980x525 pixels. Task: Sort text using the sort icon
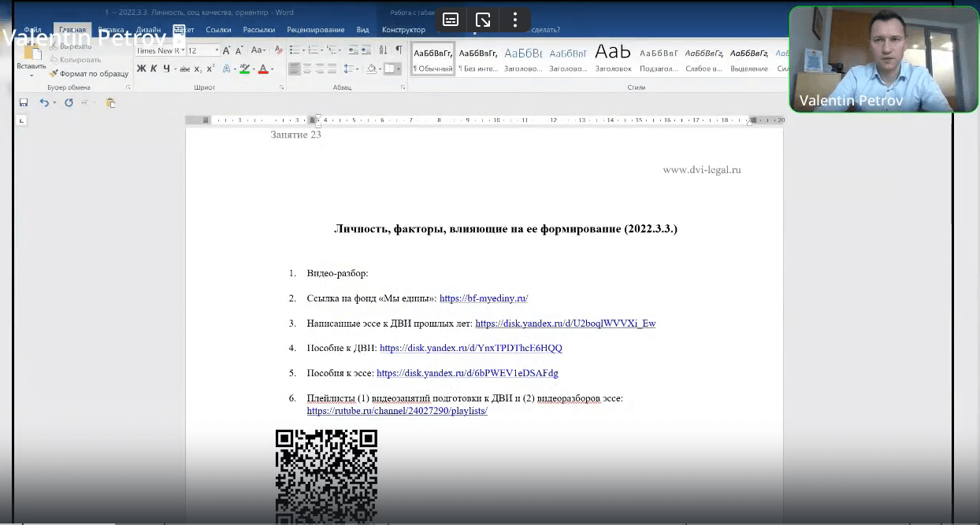[384, 50]
